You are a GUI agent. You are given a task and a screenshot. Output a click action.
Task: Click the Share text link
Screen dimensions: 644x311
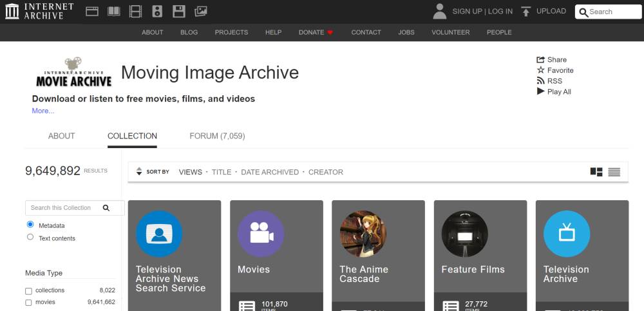557,60
